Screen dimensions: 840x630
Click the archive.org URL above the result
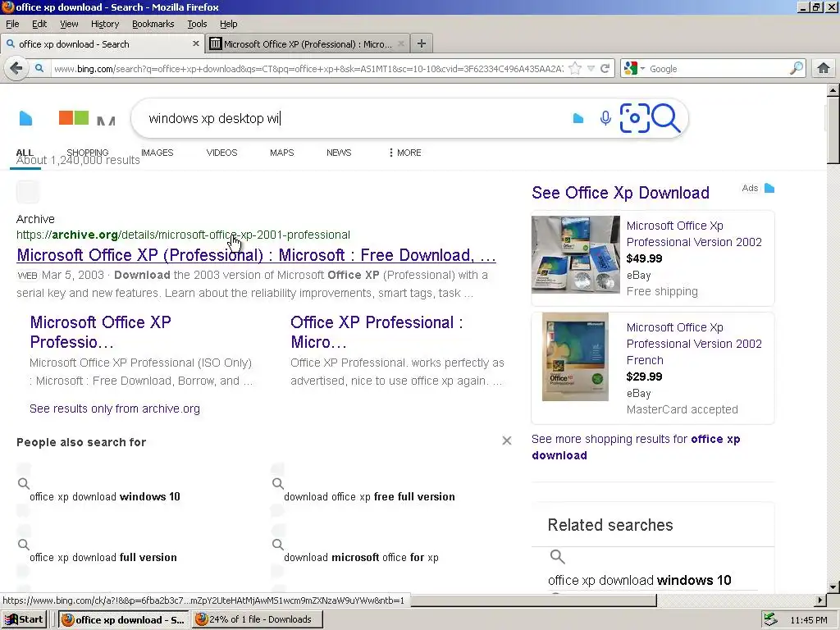[183, 235]
